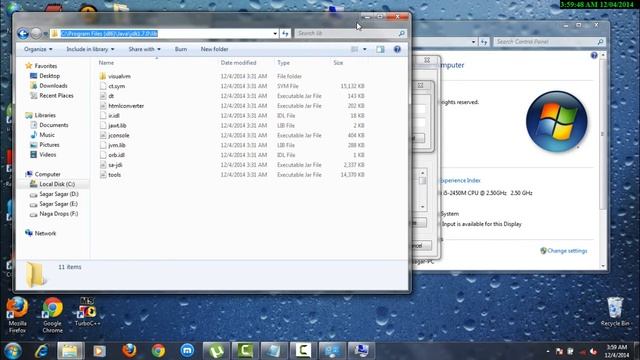Click the refresh button beside the address bar

[x=285, y=33]
